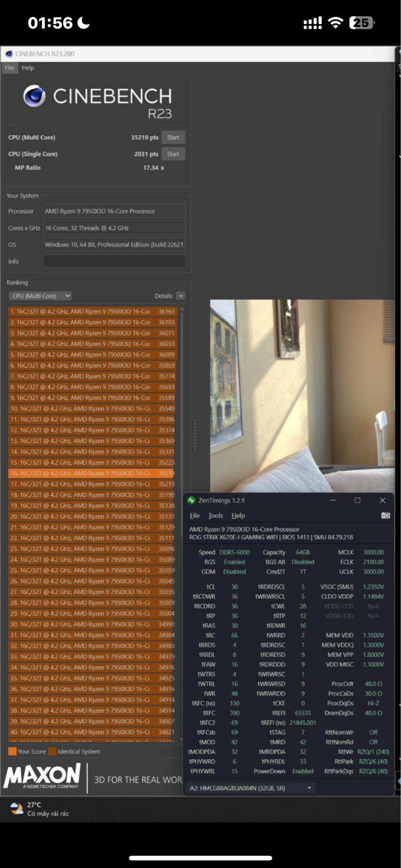Open ZenTimings Tools menu
The width and height of the screenshot is (401, 868).
click(x=215, y=515)
